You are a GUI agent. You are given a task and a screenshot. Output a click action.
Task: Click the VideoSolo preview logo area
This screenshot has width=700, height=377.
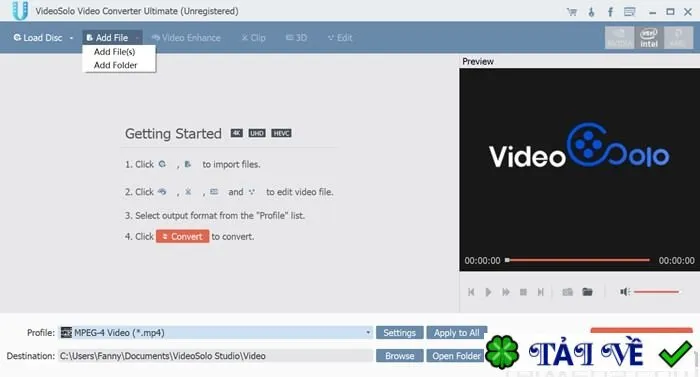(x=579, y=146)
